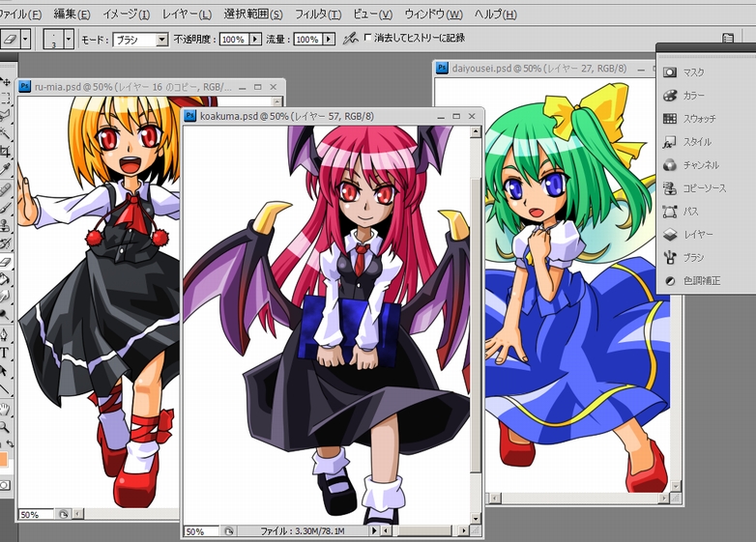The image size is (756, 542).
Task: Open the モード dropdown set to ブラシ
Action: coord(140,40)
